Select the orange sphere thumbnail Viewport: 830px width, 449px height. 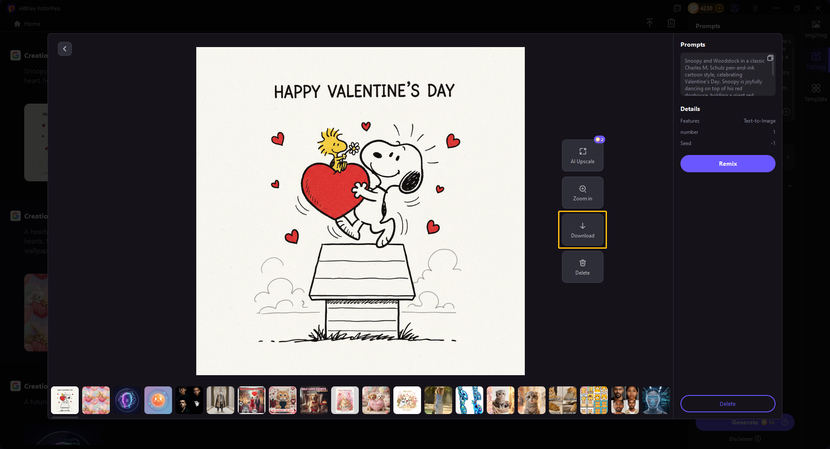[x=158, y=400]
